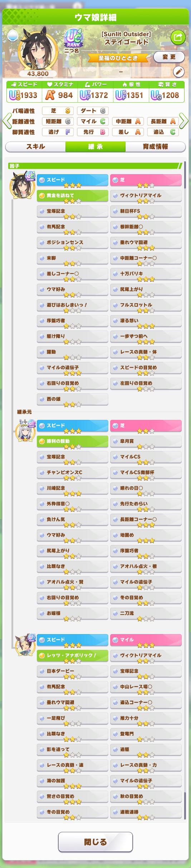Click the green share icon button
This screenshot has width=191, height=868.
coord(177,36)
